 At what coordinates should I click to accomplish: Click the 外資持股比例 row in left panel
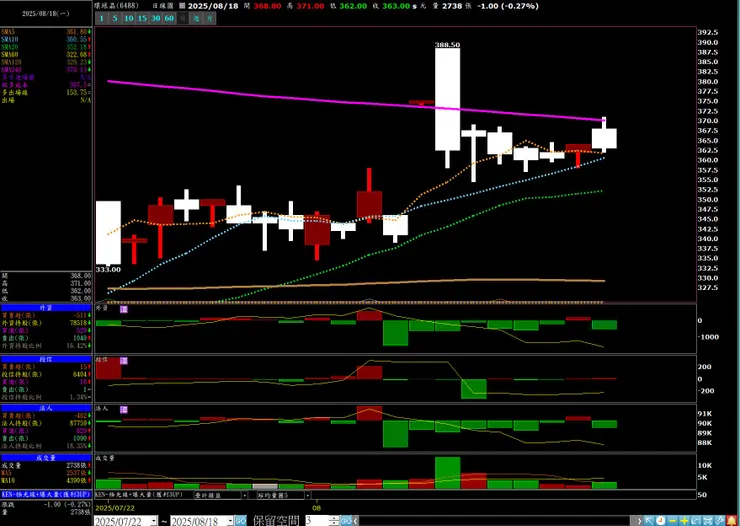pyautogui.click(x=46, y=345)
